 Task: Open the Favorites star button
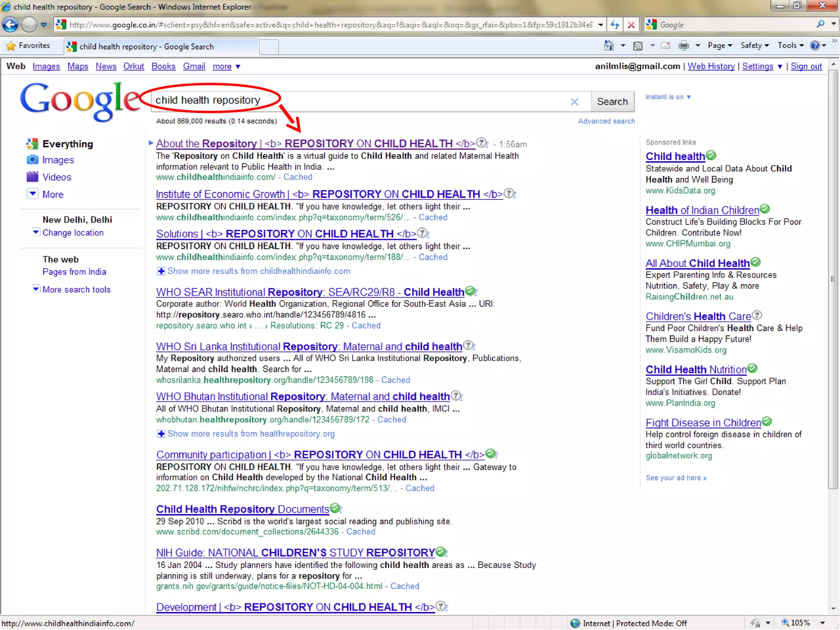tap(28, 46)
